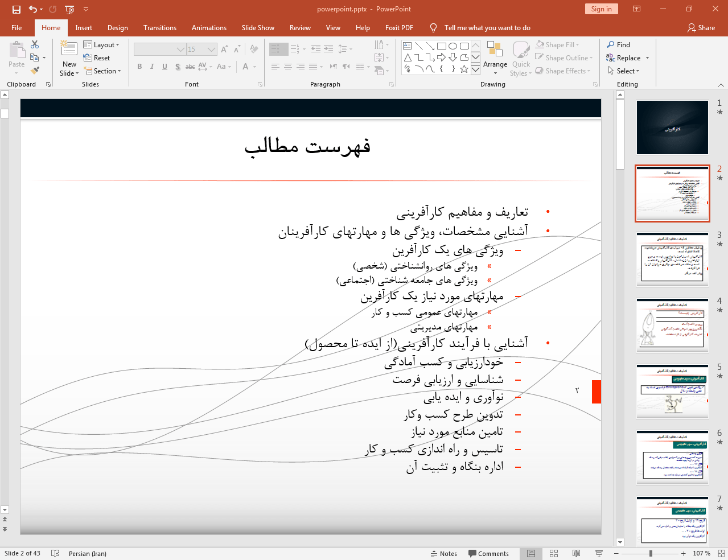This screenshot has width=728, height=560.
Task: Fit slide to current window
Action: point(721,553)
